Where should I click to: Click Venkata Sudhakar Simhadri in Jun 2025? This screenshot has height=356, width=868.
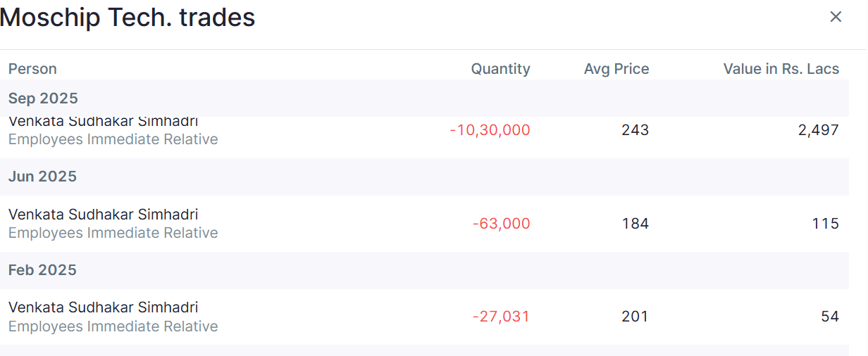point(103,215)
